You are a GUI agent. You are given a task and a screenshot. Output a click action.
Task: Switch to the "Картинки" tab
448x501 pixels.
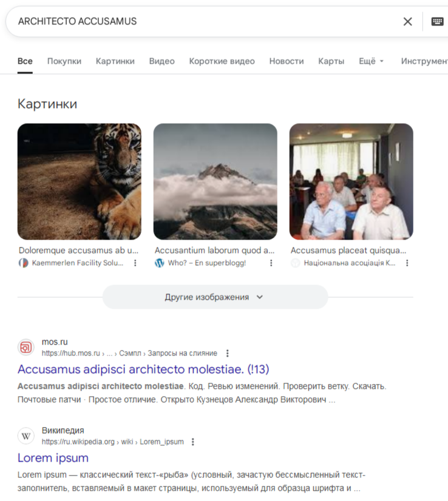(115, 61)
